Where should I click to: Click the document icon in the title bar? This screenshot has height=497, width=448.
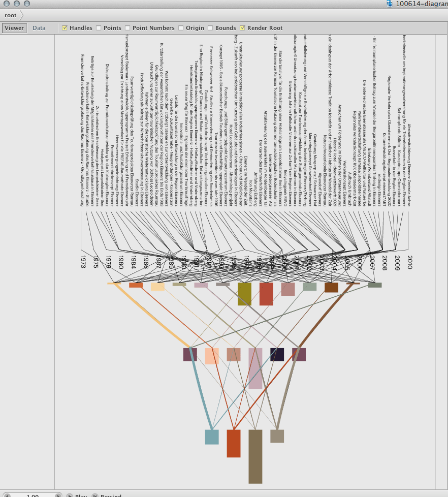390,4
